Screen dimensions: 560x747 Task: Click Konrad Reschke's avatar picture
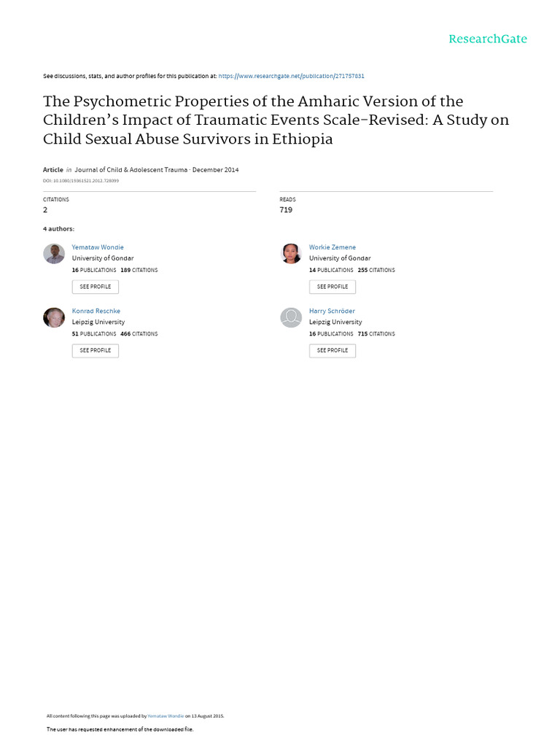[x=54, y=317]
